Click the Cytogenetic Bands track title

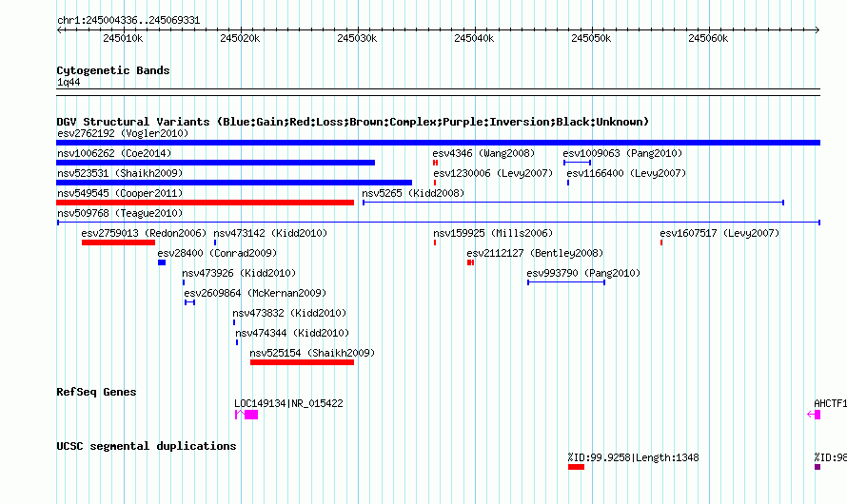pyautogui.click(x=113, y=70)
